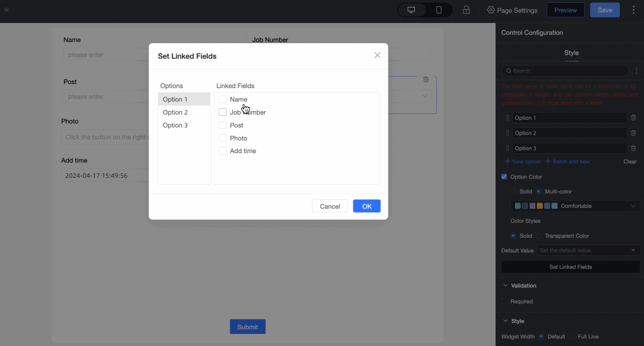Open the vertical three-dot more menu

click(633, 10)
